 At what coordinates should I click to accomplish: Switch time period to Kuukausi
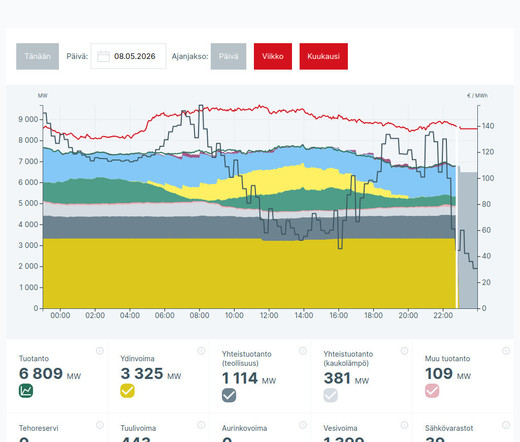pos(323,56)
